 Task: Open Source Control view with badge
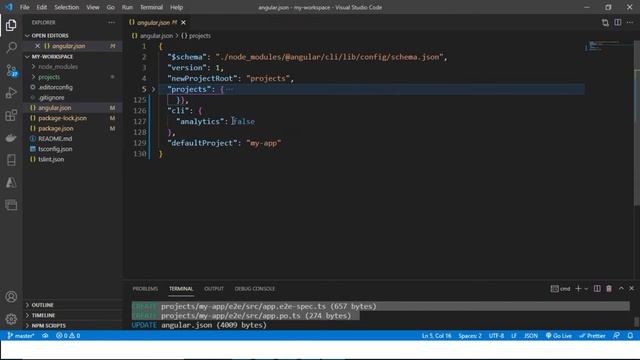click(11, 71)
